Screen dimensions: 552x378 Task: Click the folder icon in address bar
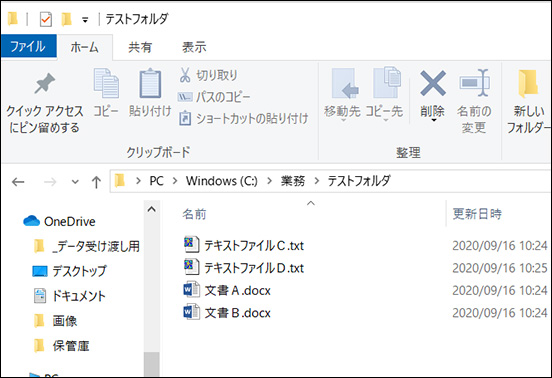[120, 181]
